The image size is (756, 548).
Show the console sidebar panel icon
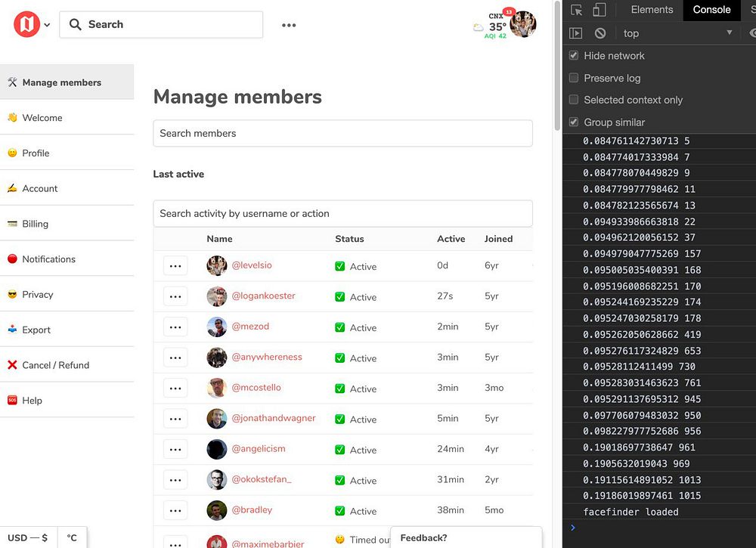click(575, 33)
